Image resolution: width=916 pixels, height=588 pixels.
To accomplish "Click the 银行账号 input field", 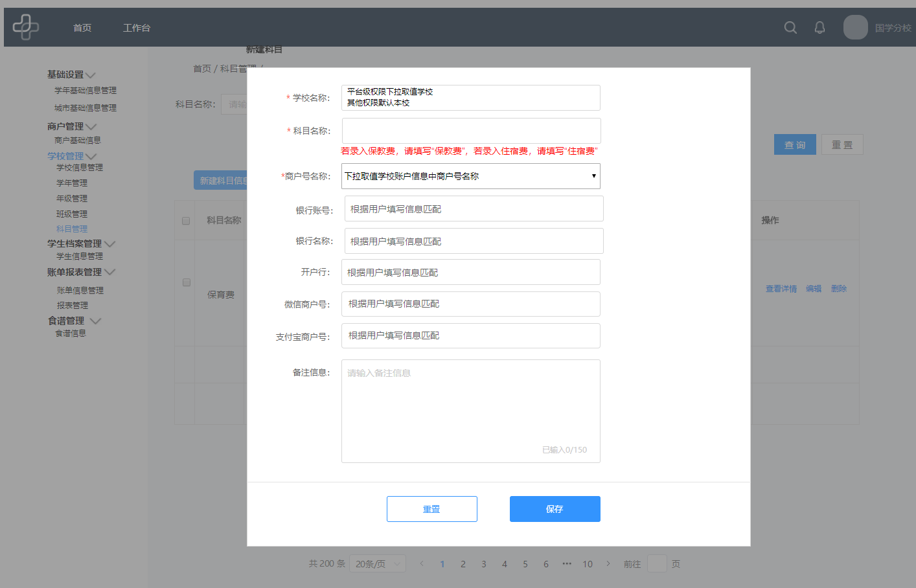I will [x=474, y=209].
